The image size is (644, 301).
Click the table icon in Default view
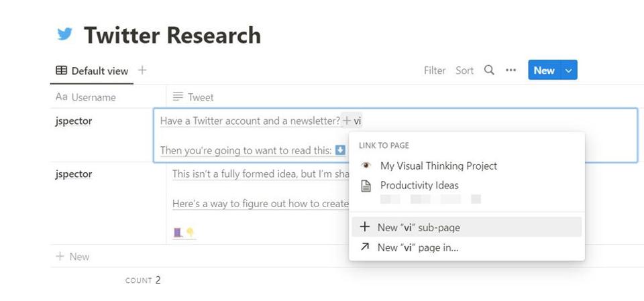61,71
